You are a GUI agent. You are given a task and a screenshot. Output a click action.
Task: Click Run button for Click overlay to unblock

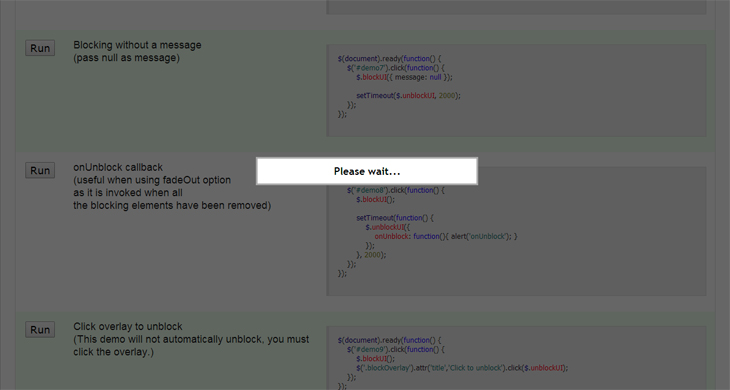(40, 329)
